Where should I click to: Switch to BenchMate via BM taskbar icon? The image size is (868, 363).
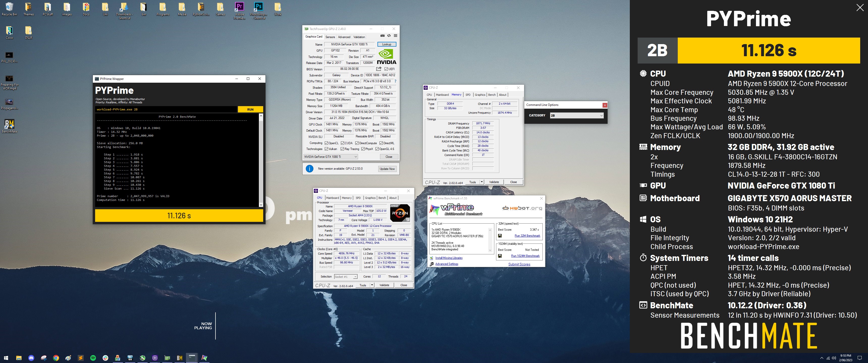point(180,358)
